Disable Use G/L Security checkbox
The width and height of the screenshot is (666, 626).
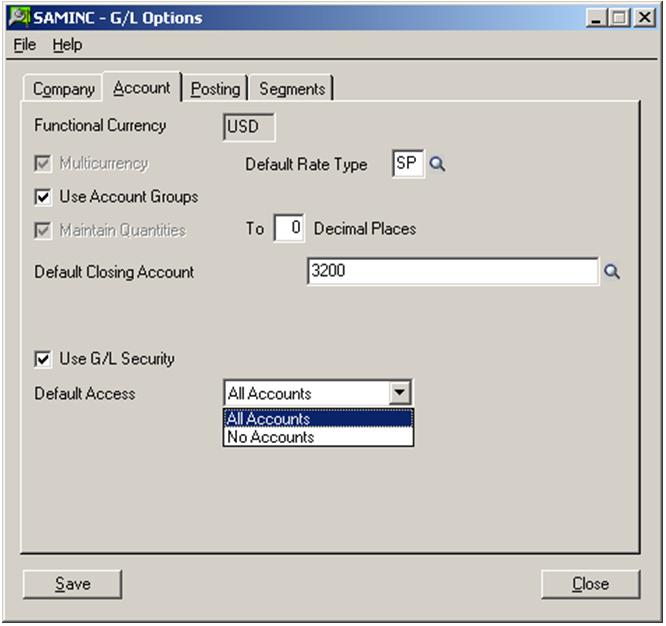point(43,359)
